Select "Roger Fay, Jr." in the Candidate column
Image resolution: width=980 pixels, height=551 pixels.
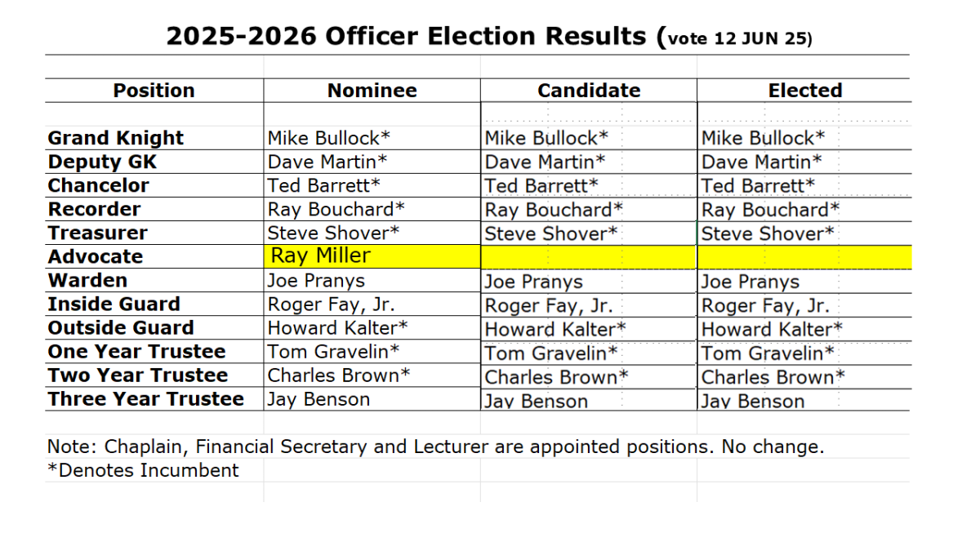(x=548, y=306)
